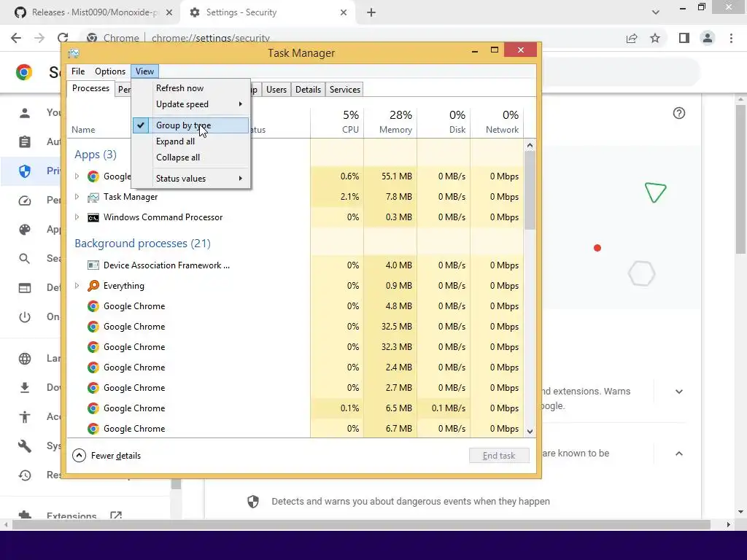Screen dimensions: 747x560
Task: Select the person icon in Settings sidebar
Action: [25, 113]
